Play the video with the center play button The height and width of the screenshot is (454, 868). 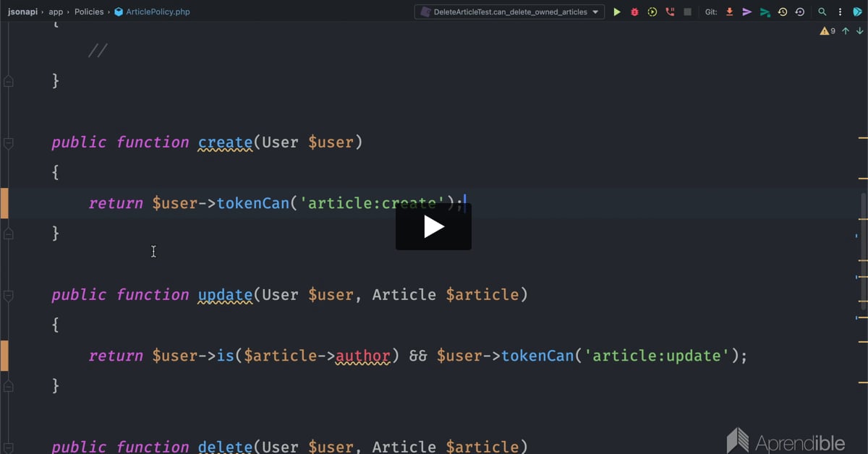[x=433, y=226]
